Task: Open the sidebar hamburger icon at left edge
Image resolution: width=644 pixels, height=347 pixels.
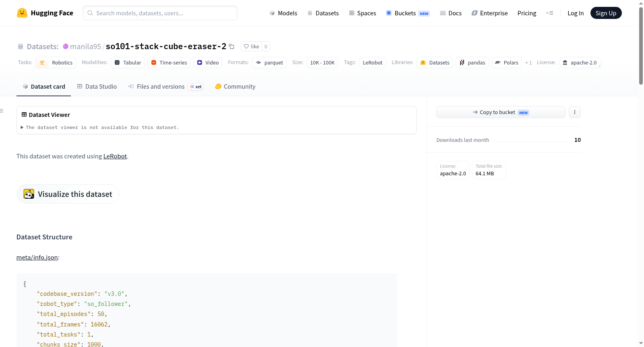Action: tap(2, 111)
